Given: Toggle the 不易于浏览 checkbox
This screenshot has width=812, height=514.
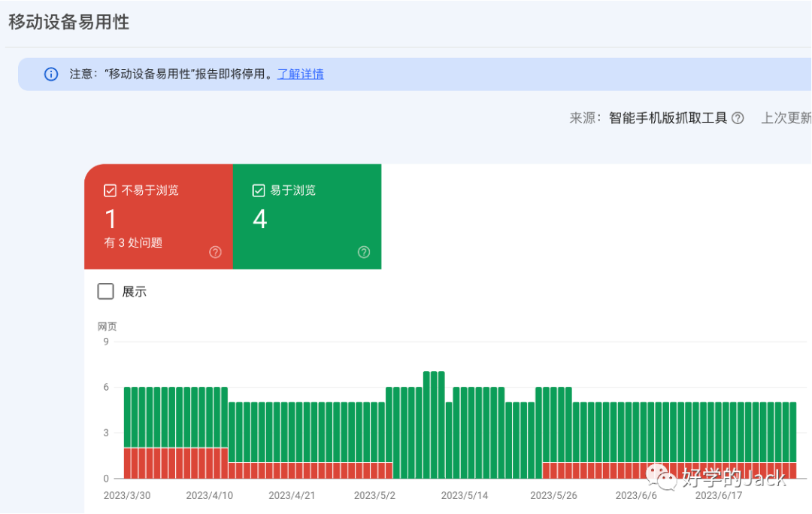Looking at the screenshot, I should [x=110, y=190].
